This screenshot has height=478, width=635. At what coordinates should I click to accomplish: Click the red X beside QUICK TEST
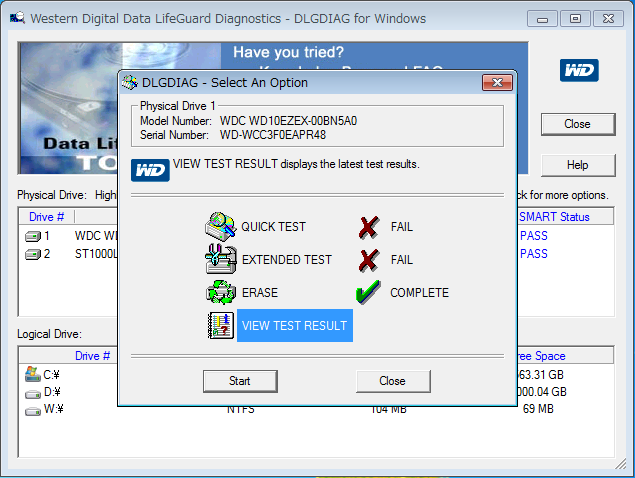(x=369, y=227)
